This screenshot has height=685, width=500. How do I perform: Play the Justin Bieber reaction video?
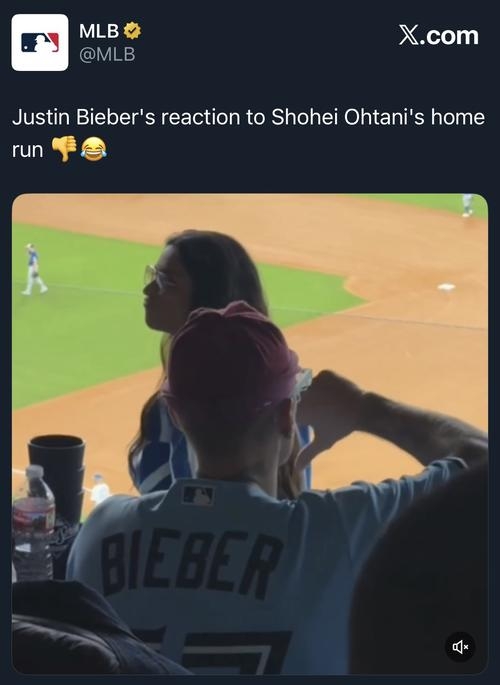(x=250, y=434)
